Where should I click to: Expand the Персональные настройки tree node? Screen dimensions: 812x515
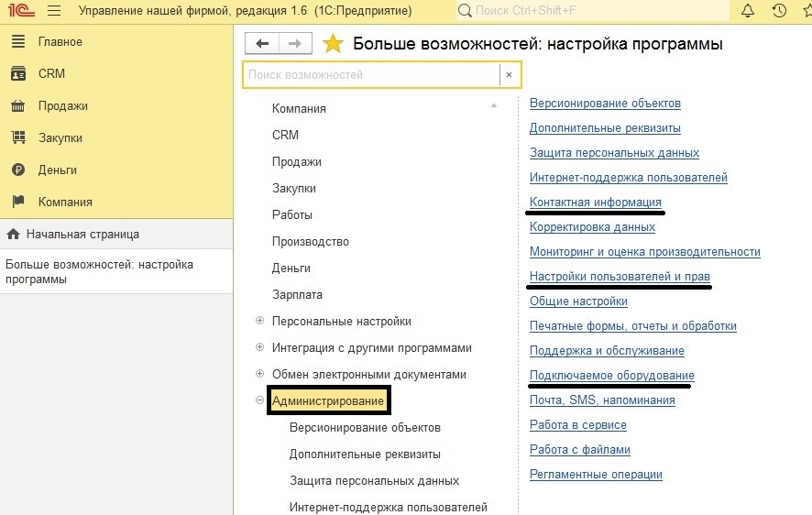[260, 321]
